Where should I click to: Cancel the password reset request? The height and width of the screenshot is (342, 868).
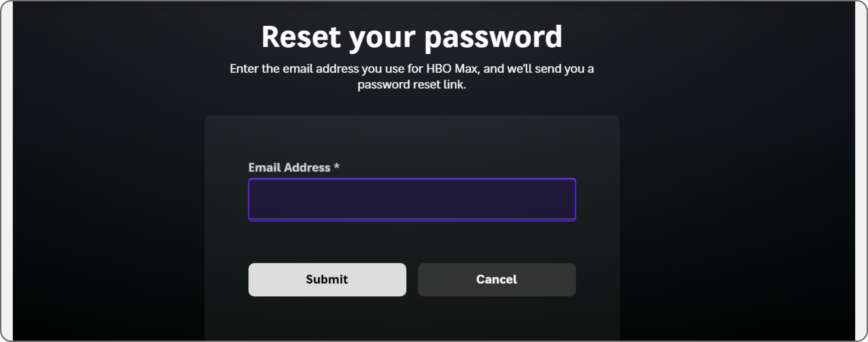[497, 280]
